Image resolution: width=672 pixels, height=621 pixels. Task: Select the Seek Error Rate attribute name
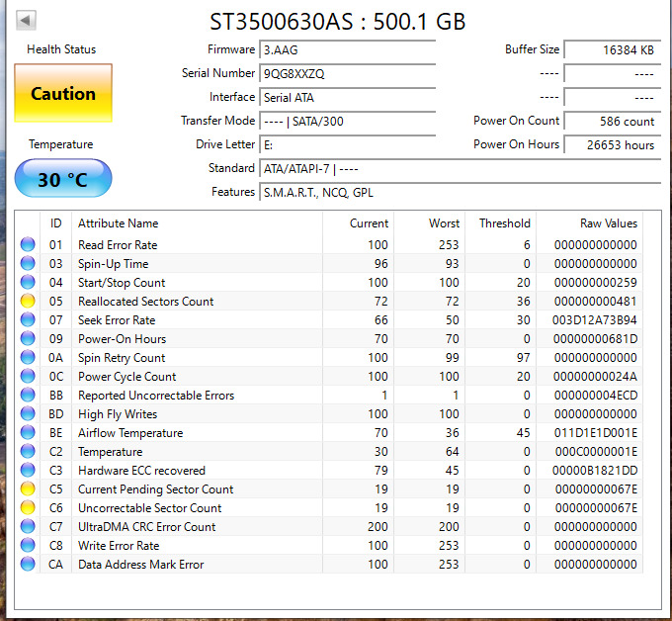[x=117, y=320]
